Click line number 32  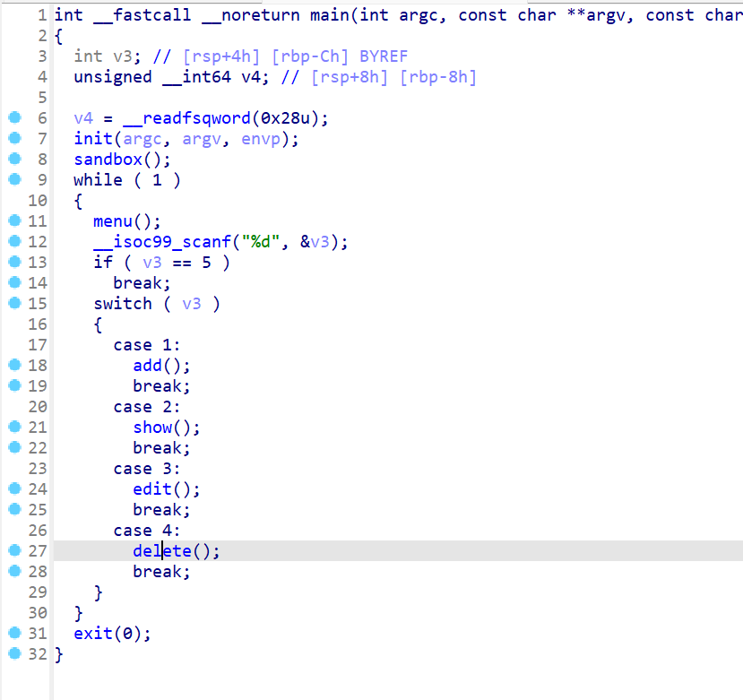[x=38, y=654]
